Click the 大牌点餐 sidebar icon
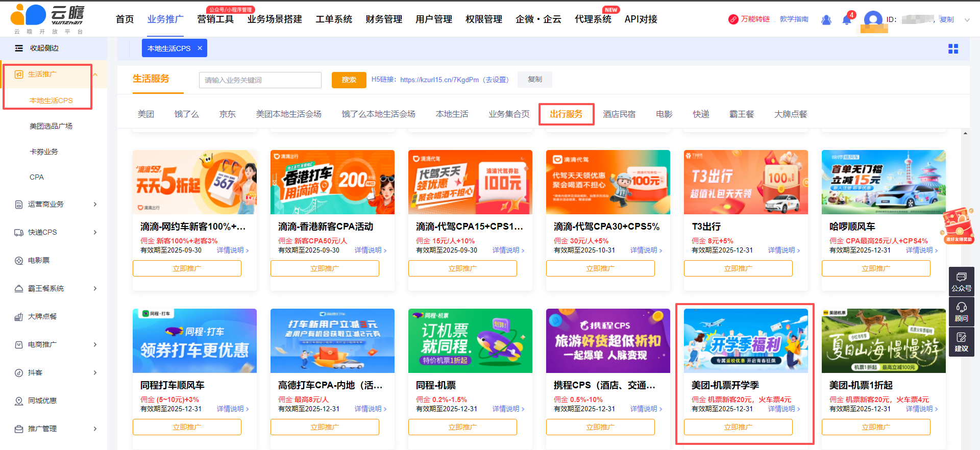 point(19,316)
